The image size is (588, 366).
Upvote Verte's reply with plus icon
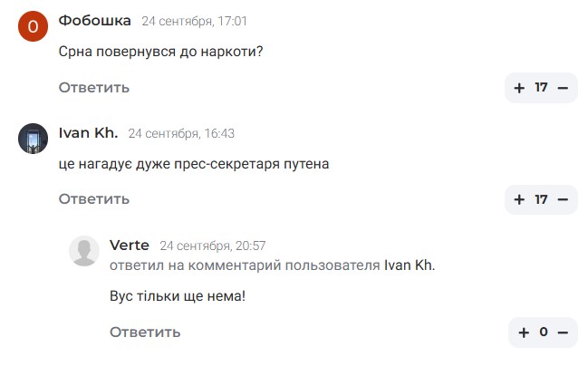[x=524, y=332]
